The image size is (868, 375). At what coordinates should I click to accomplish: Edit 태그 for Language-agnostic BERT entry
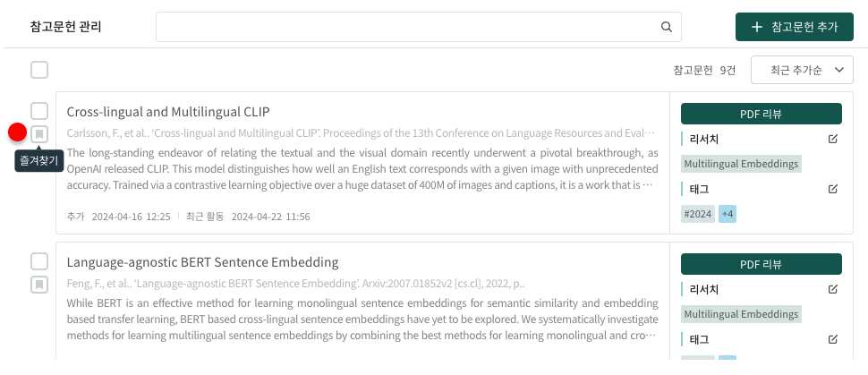(833, 339)
